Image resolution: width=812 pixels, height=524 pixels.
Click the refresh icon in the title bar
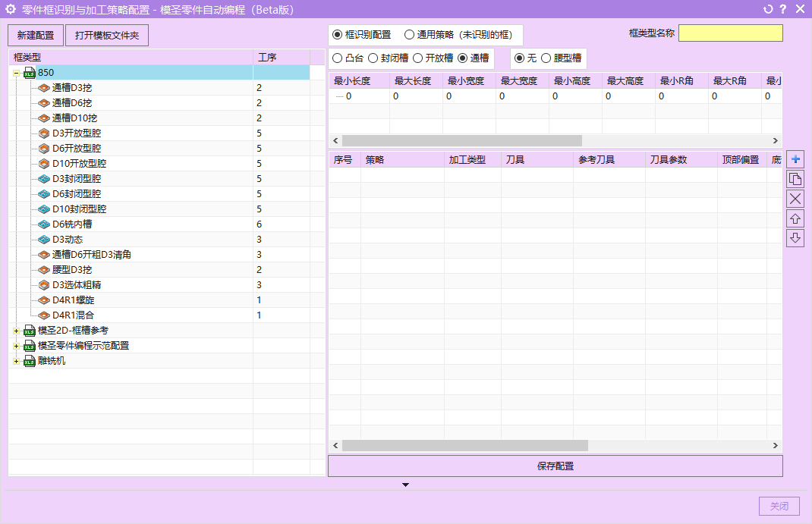tap(768, 9)
